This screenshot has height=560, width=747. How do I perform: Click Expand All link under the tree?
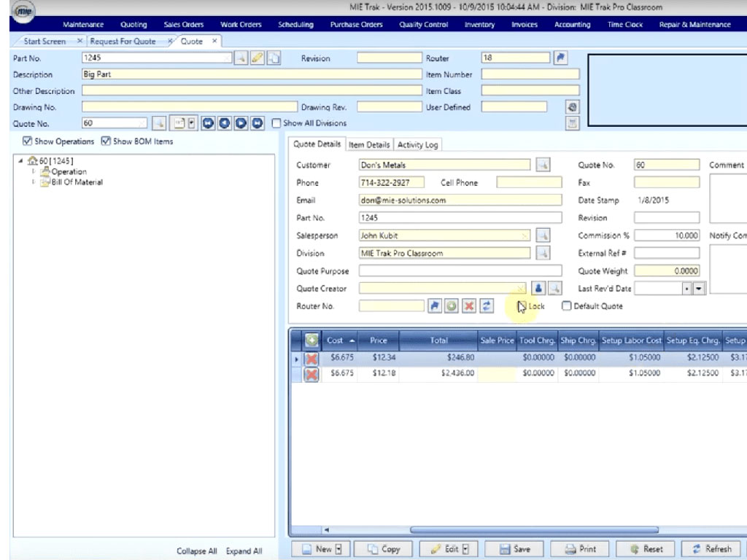[x=244, y=551]
